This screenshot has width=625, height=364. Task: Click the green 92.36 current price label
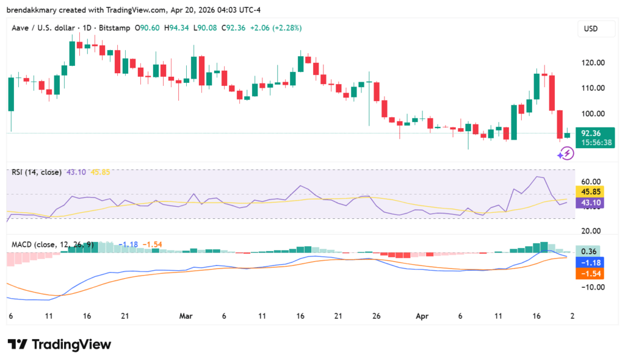592,133
